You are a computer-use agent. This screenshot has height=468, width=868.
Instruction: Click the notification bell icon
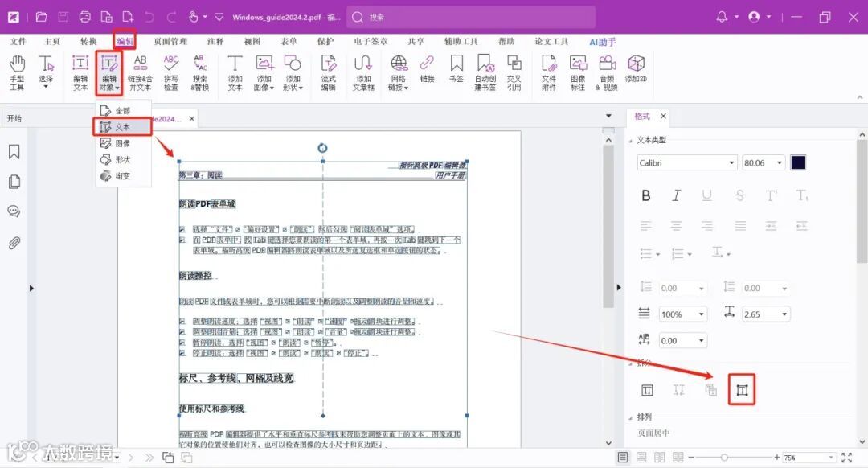point(722,17)
